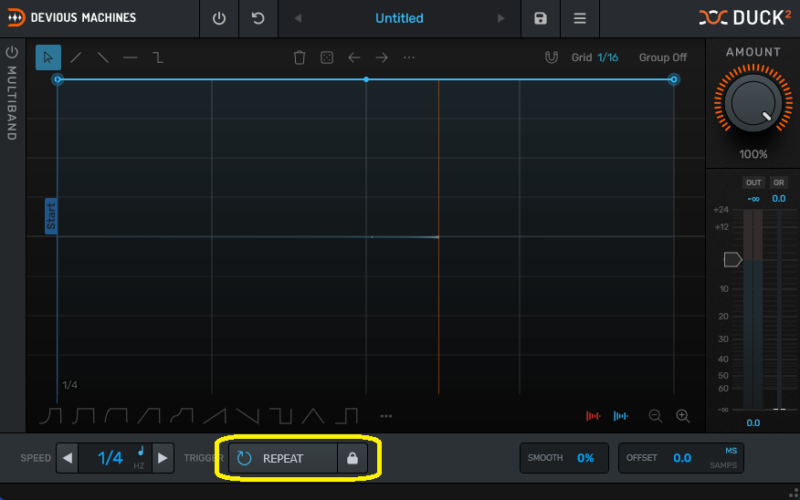This screenshot has height=500, width=800.
Task: Toggle the magnet snap to grid
Action: (x=551, y=58)
